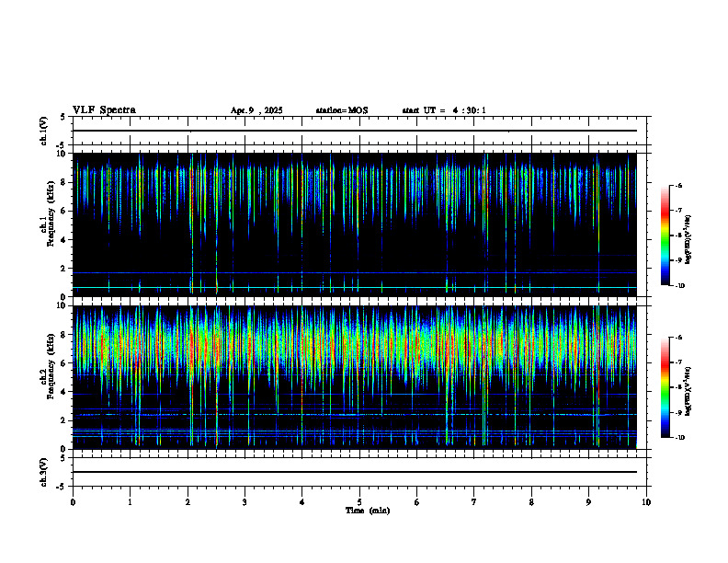Click time axis tick label '9'

pos(588,502)
